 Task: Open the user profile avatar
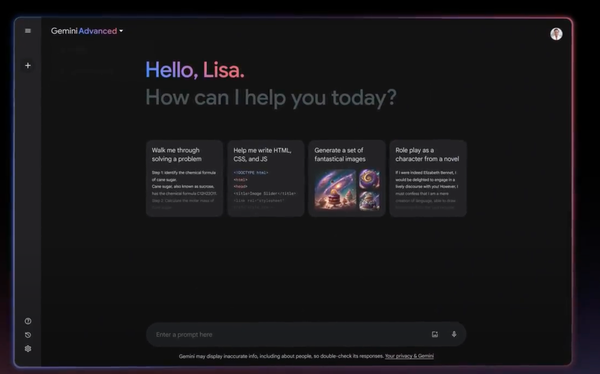click(556, 34)
